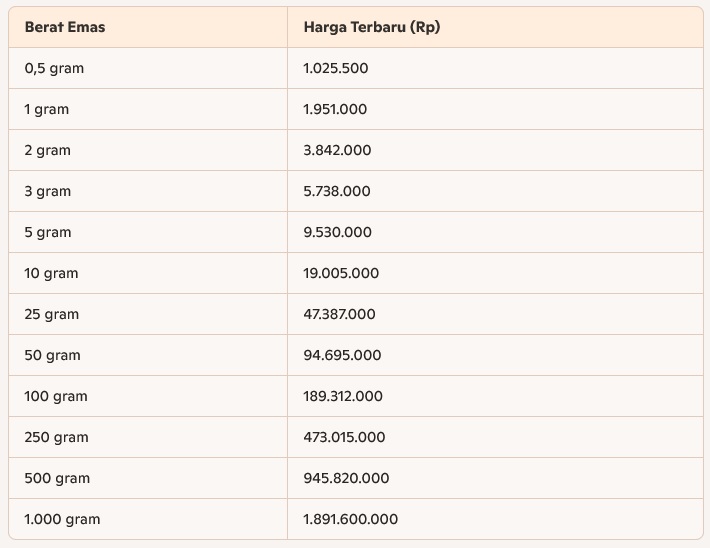Select the "0,5 gram" weight cell
Screen dimensions: 710x548
54,68
